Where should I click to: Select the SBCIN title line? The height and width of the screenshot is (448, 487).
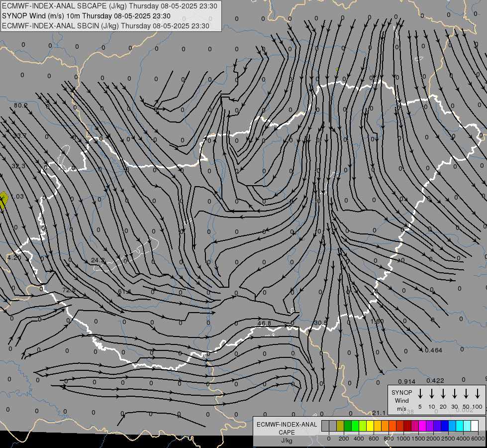(x=105, y=26)
